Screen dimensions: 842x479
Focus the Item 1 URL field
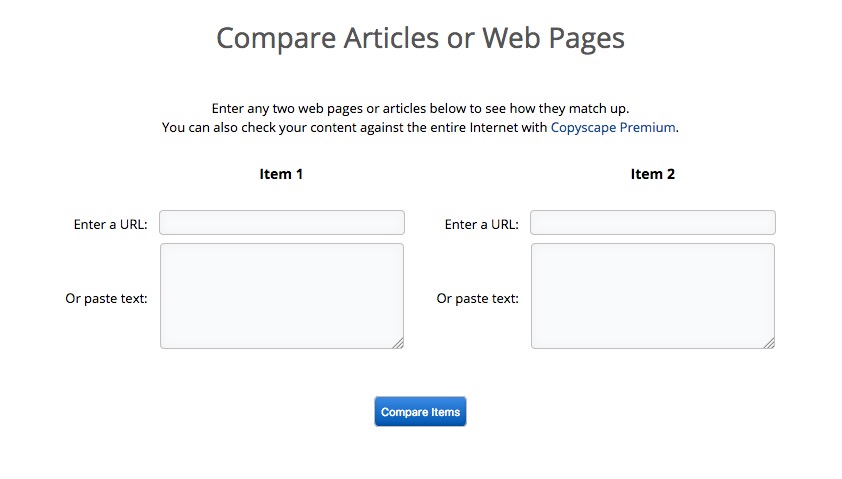click(x=282, y=223)
